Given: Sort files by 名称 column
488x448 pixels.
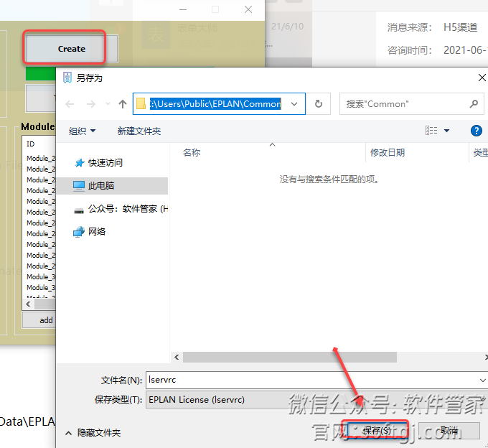Looking at the screenshot, I should click(x=192, y=152).
